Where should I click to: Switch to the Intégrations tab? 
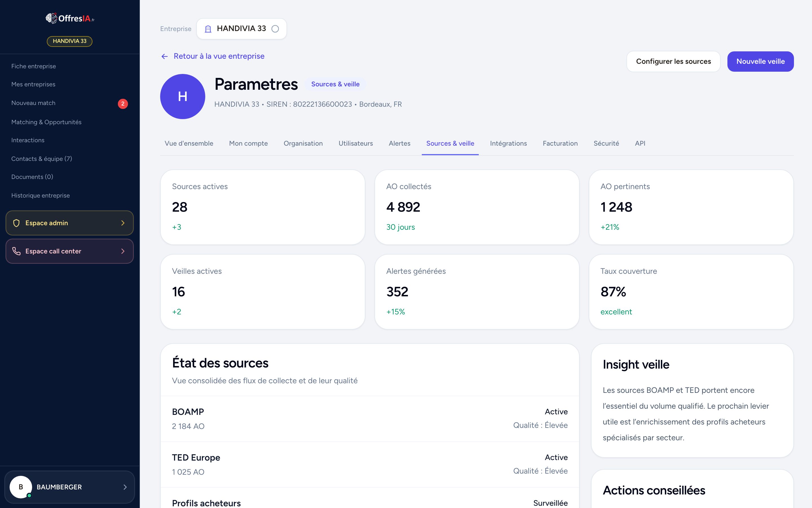click(x=508, y=143)
